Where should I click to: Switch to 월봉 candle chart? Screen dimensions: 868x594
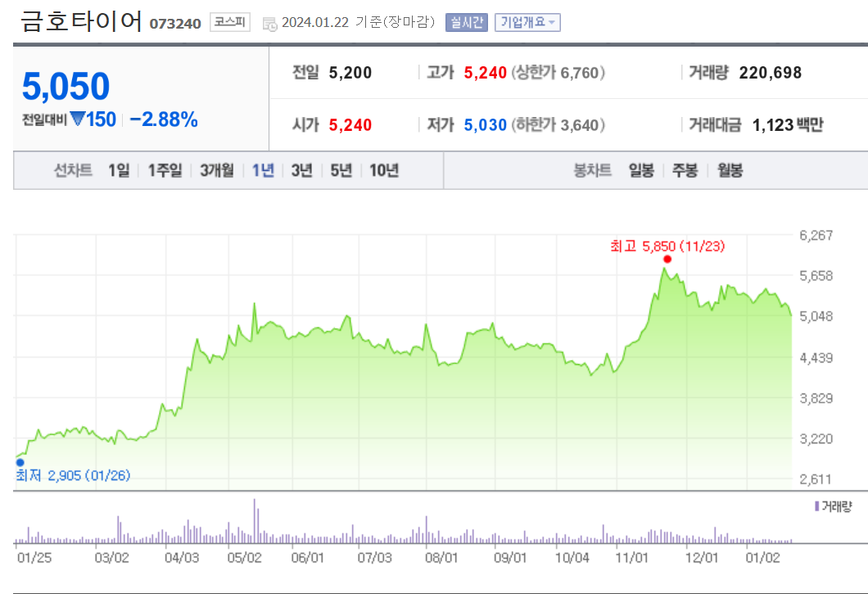[x=730, y=170]
